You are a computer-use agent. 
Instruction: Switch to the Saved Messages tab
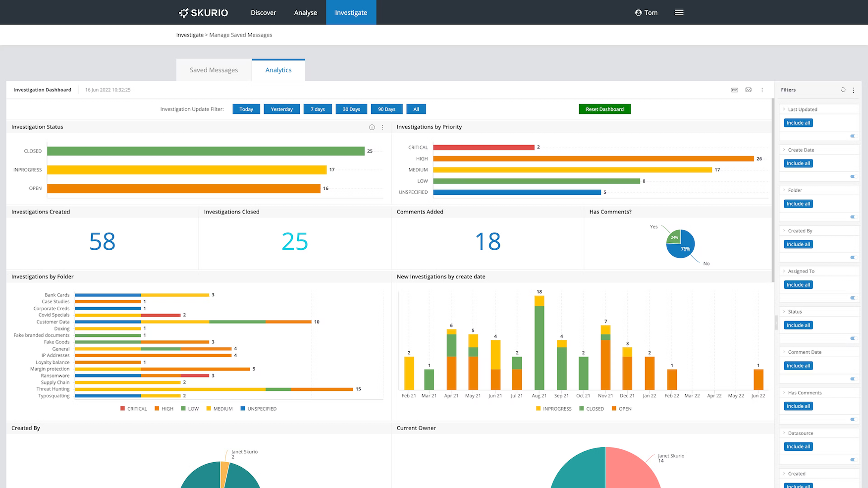tap(214, 70)
